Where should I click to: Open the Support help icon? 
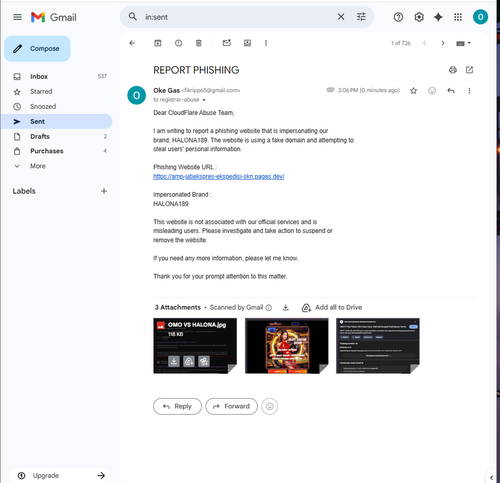(x=398, y=17)
